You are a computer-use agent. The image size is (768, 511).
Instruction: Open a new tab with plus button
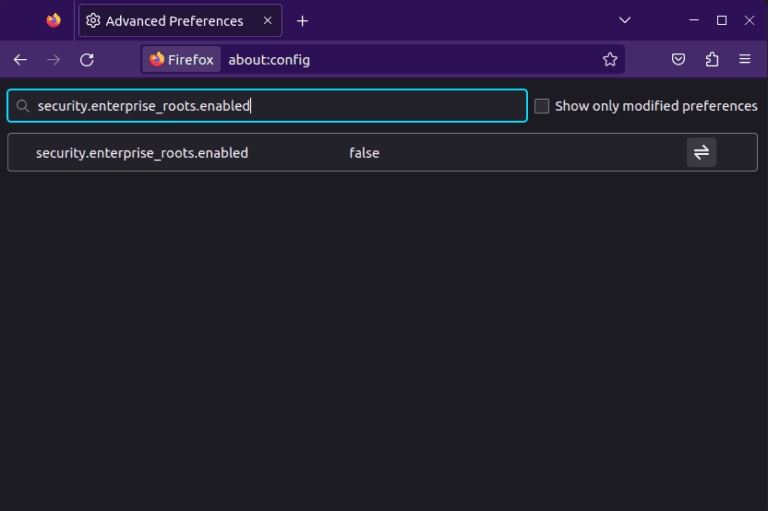pyautogui.click(x=302, y=21)
